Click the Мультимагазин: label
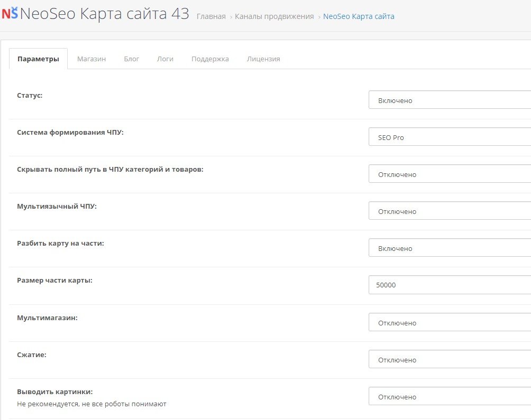 coord(47,318)
